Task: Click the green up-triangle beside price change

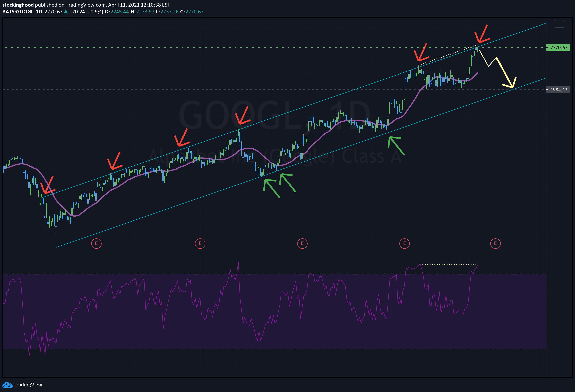Action: coord(66,12)
